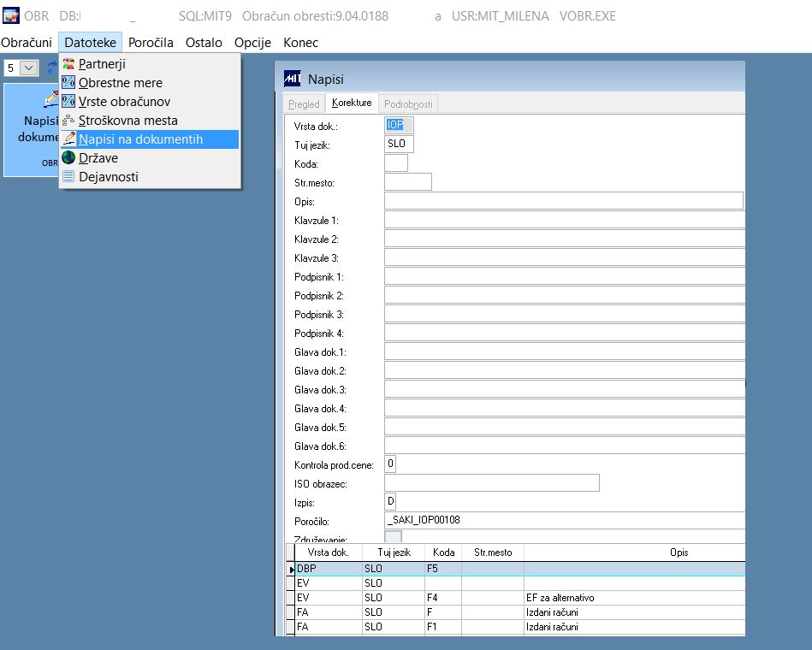
Task: Click the Klavzule 1 input field
Action: pos(565,220)
